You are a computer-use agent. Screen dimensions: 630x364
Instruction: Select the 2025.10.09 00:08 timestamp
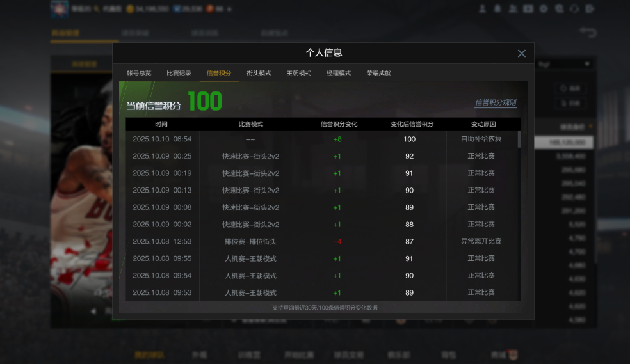pos(162,207)
